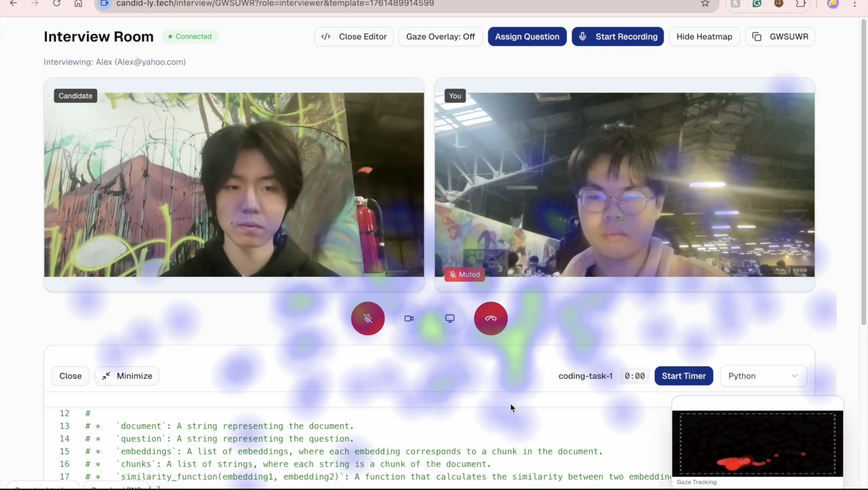Copy room code GWSUWR
The width and height of the screenshot is (868, 490).
coord(780,37)
